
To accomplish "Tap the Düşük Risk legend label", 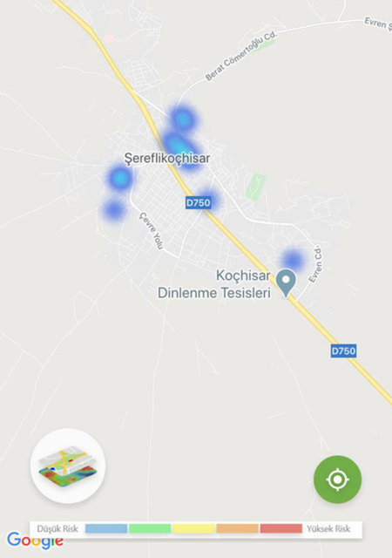I will point(57,528).
